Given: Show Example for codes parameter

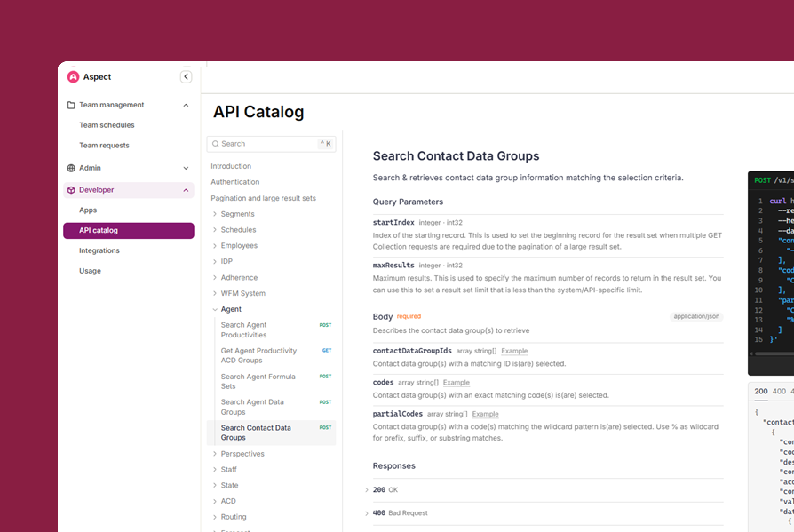Looking at the screenshot, I should click(456, 382).
